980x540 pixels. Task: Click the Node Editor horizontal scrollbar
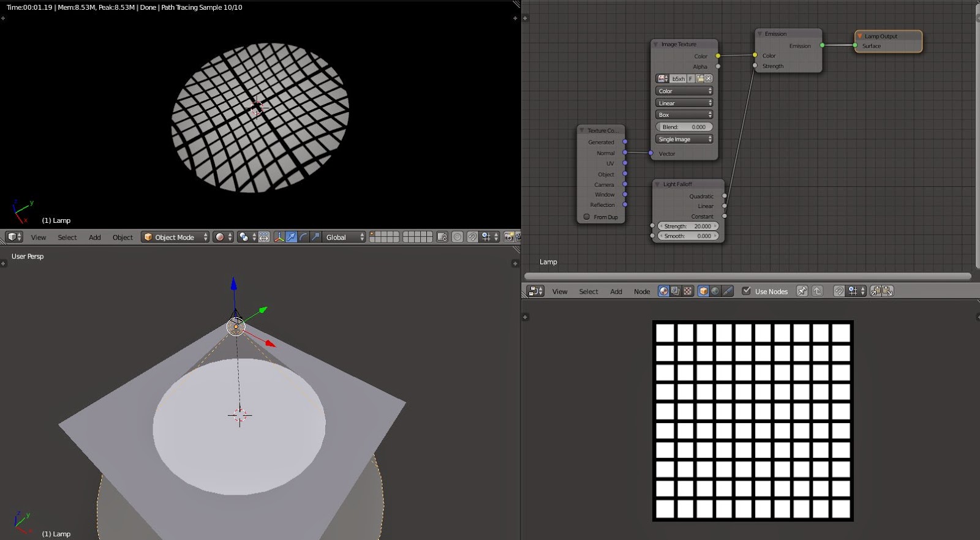pyautogui.click(x=747, y=276)
